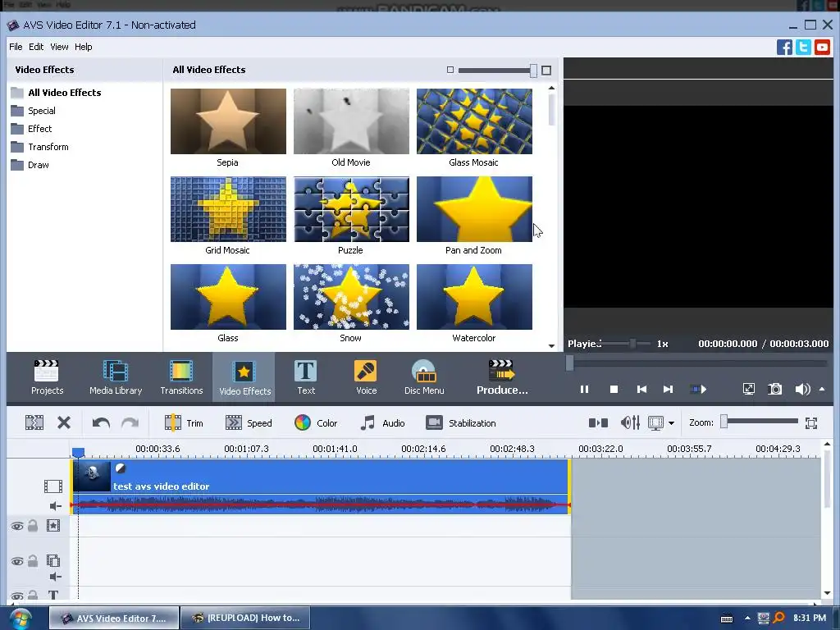Viewport: 840px width, 630px height.
Task: Select large thumbnails icon
Action: [x=546, y=71]
